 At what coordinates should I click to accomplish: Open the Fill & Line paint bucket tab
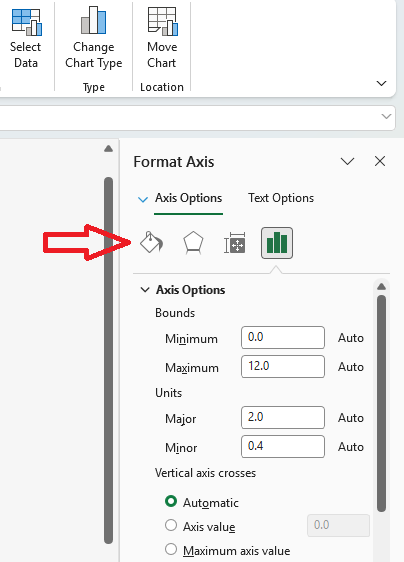pos(151,243)
